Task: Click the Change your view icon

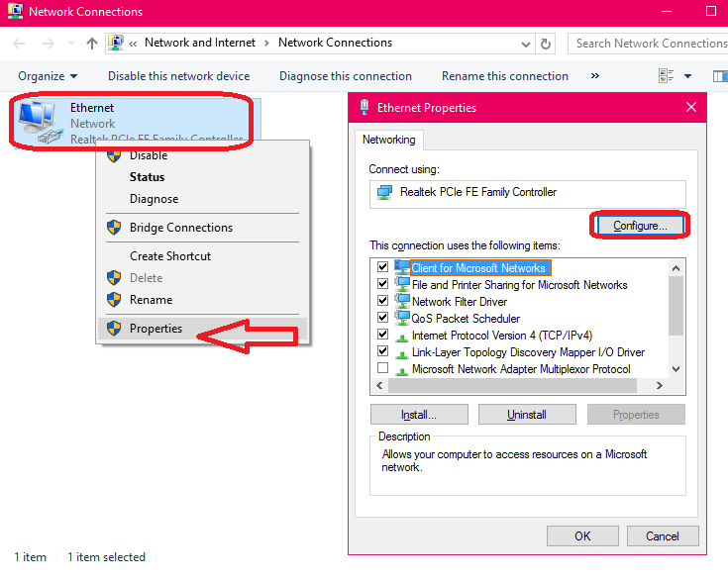Action: click(667, 75)
